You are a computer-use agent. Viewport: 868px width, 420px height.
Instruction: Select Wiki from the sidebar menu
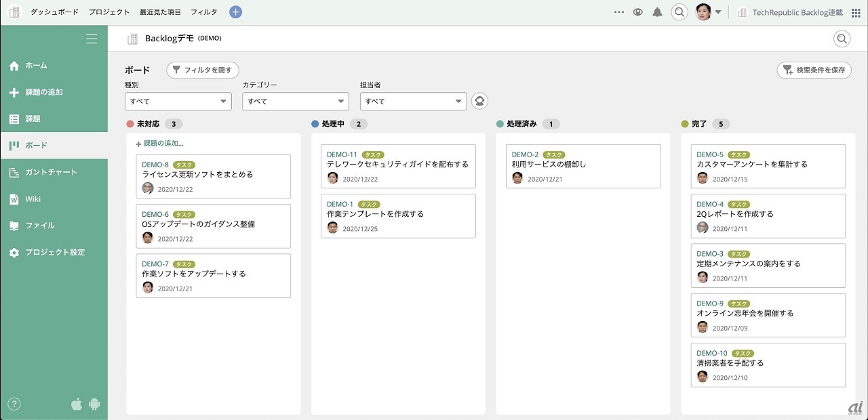point(33,198)
